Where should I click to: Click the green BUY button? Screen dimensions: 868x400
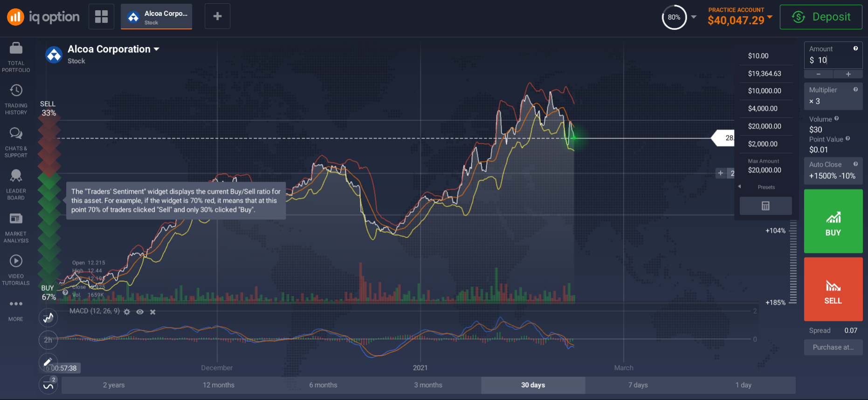click(833, 221)
